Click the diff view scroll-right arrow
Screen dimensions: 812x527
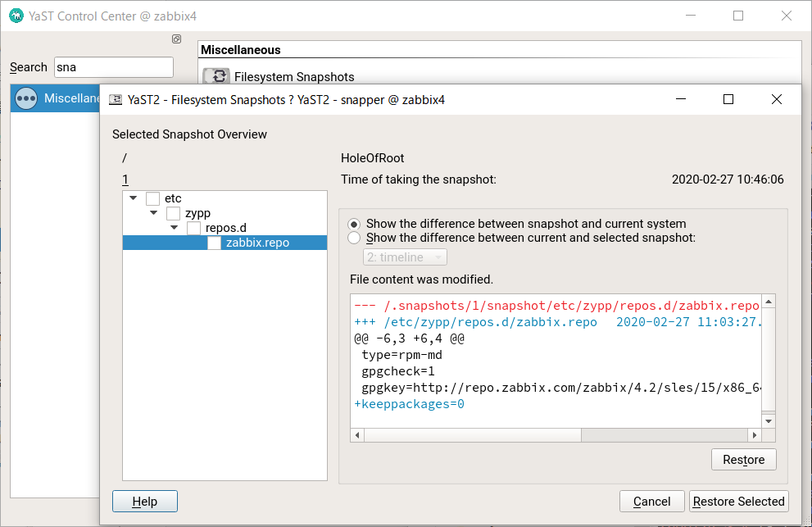[755, 435]
